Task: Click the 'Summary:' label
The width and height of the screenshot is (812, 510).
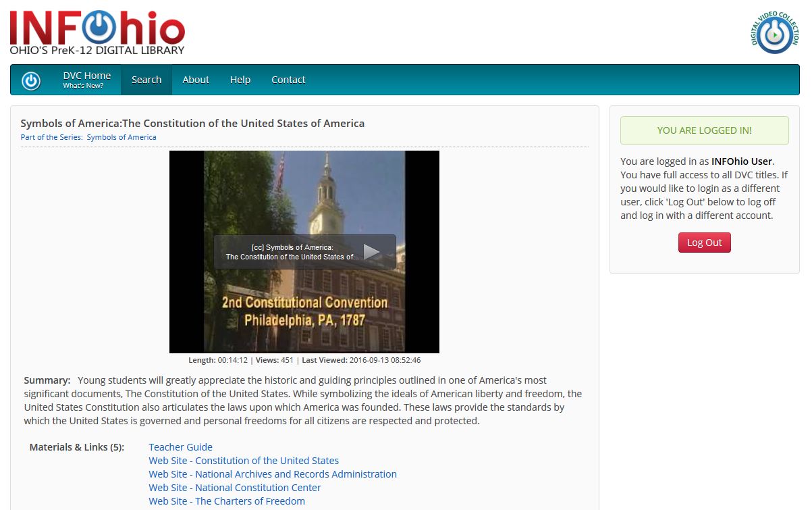Action: point(47,380)
